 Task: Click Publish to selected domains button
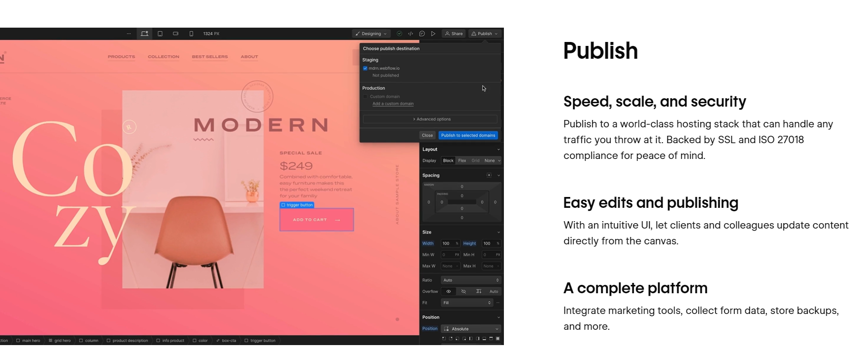[x=468, y=135]
